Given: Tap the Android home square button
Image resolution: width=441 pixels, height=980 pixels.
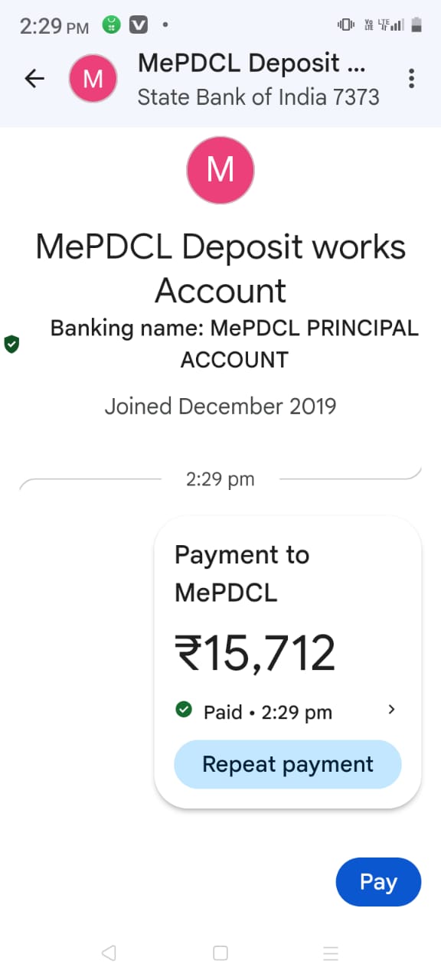Looking at the screenshot, I should [x=220, y=952].
